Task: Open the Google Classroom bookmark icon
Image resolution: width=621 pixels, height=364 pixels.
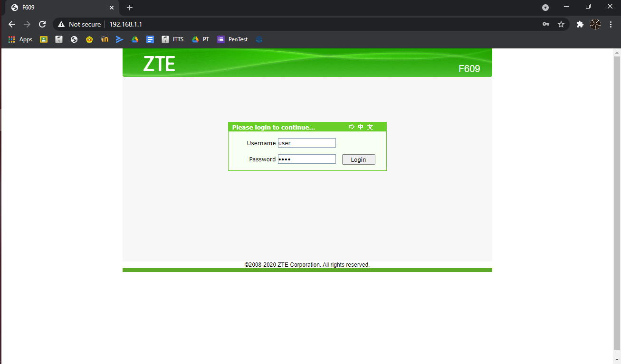Action: pos(44,39)
